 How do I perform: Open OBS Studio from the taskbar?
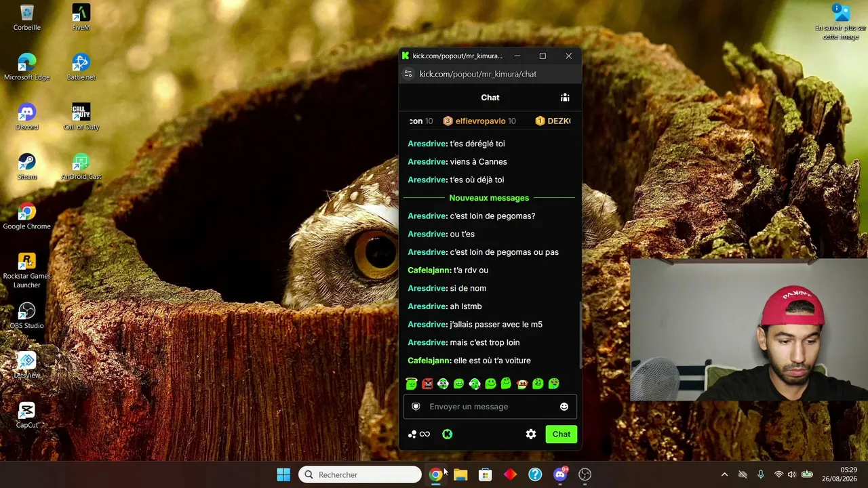pyautogui.click(x=585, y=474)
